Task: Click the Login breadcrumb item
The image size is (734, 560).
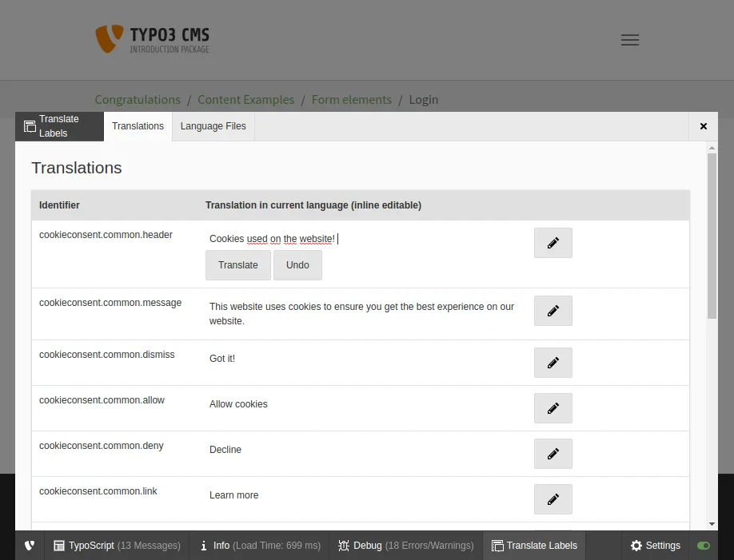Action: pos(424,100)
